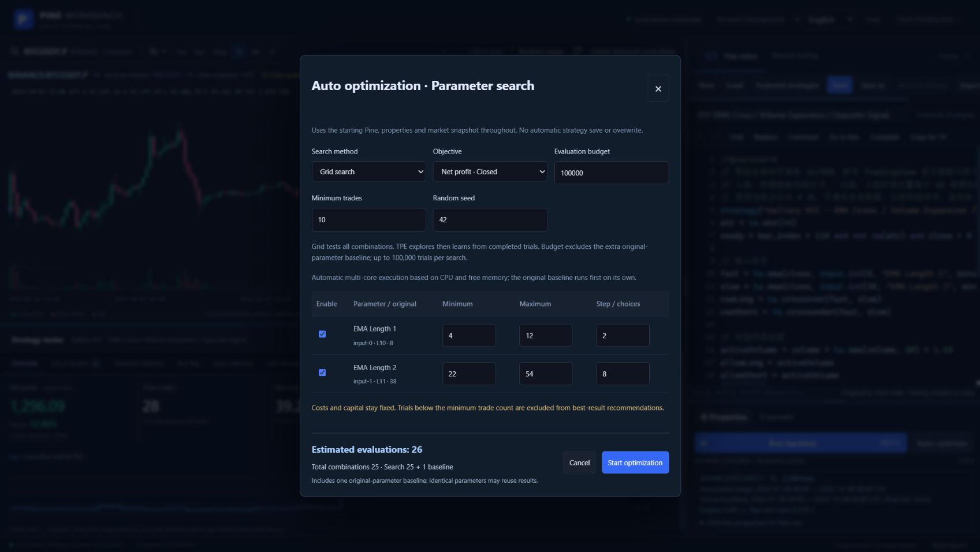
Task: Click the 'EMA Length 2' parameter label
Action: pyautogui.click(x=375, y=367)
